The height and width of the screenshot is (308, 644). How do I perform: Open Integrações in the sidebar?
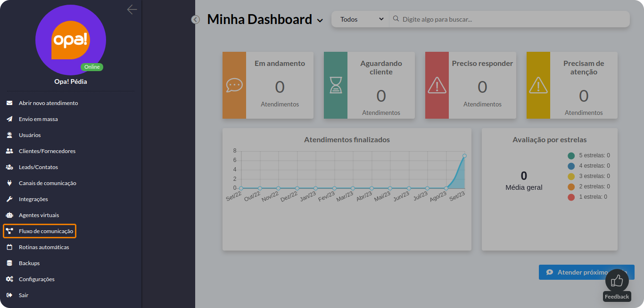pos(33,199)
